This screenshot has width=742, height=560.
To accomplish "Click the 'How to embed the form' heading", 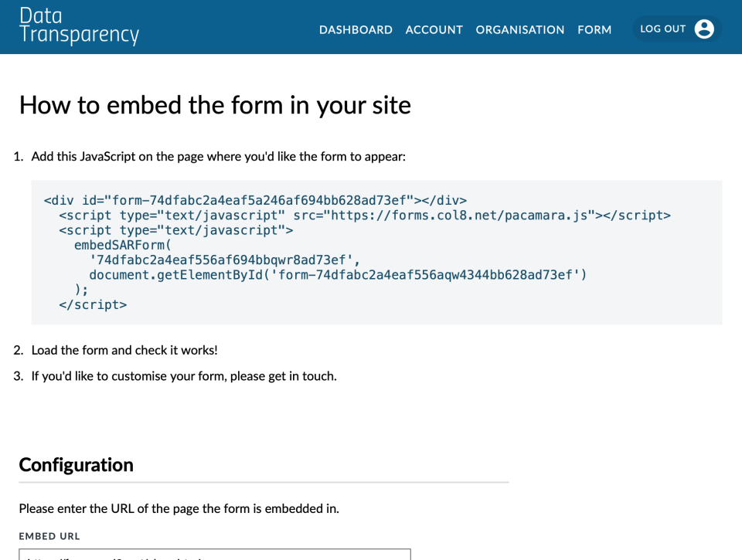I will tap(215, 105).
